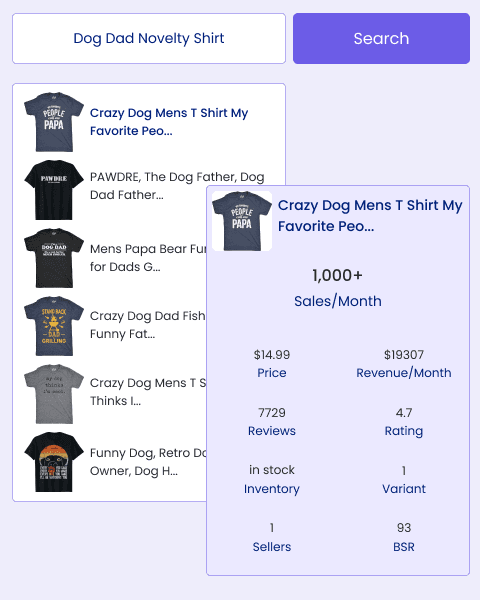
Task: Choose the Funny Dog, Retro listing text
Action: tap(148, 461)
